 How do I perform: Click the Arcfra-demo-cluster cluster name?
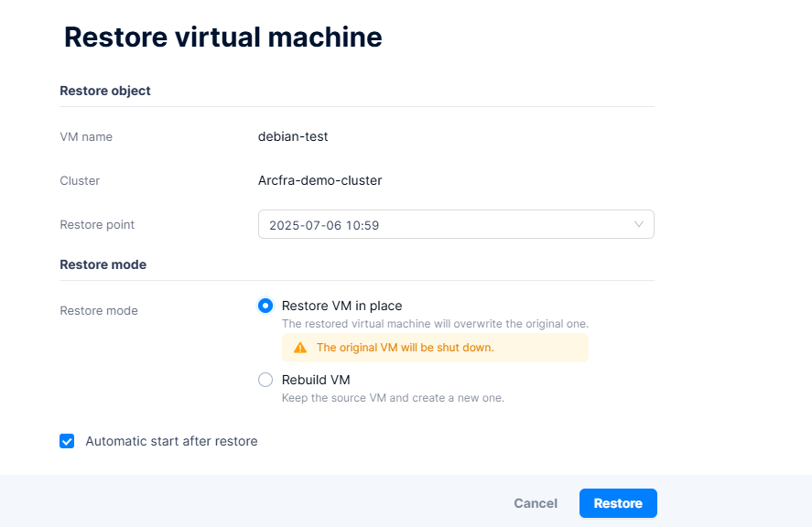pos(319,180)
